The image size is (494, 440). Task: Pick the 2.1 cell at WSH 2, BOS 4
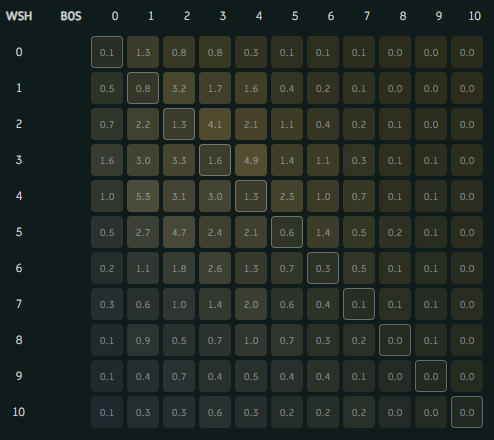pos(251,124)
